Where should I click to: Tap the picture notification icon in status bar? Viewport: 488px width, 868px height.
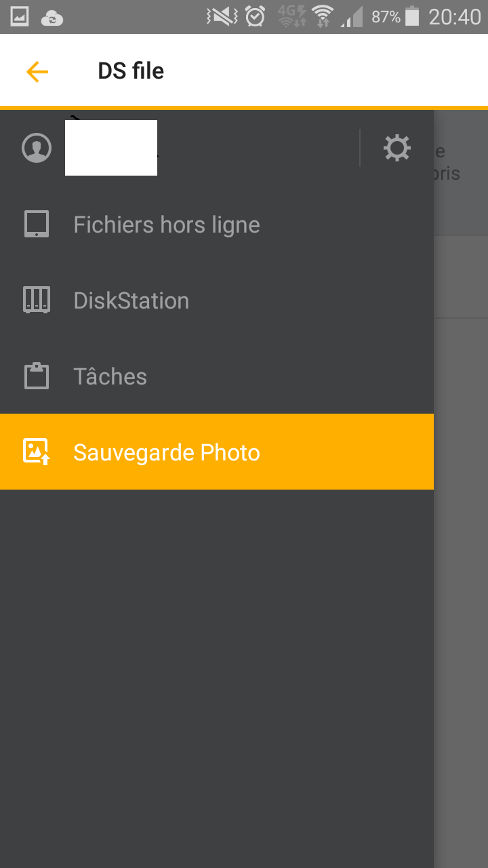20,17
